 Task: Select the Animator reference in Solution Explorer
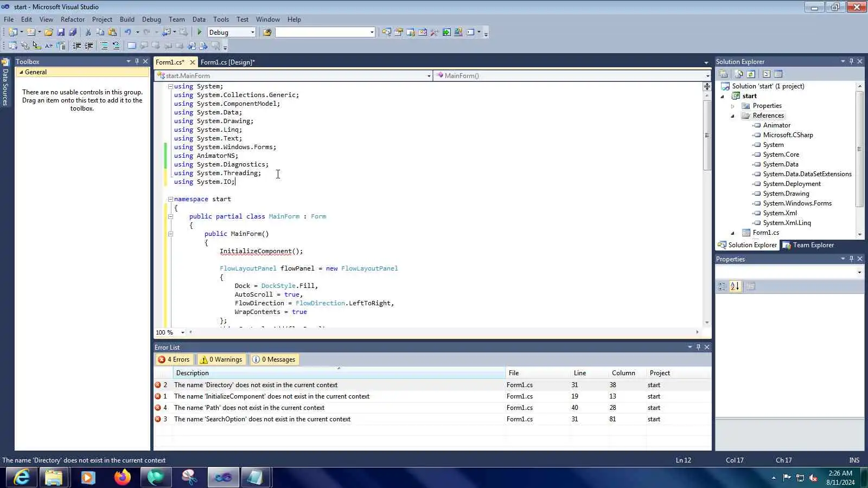(x=776, y=125)
